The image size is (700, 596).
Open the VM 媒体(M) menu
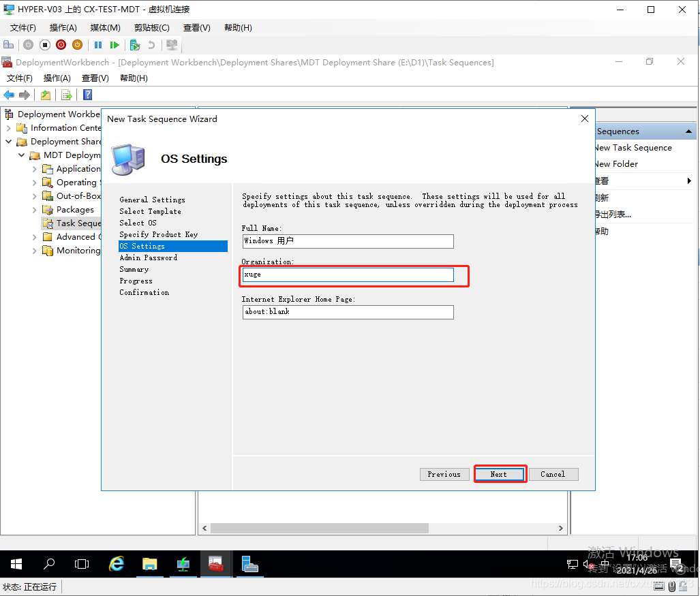(x=106, y=28)
